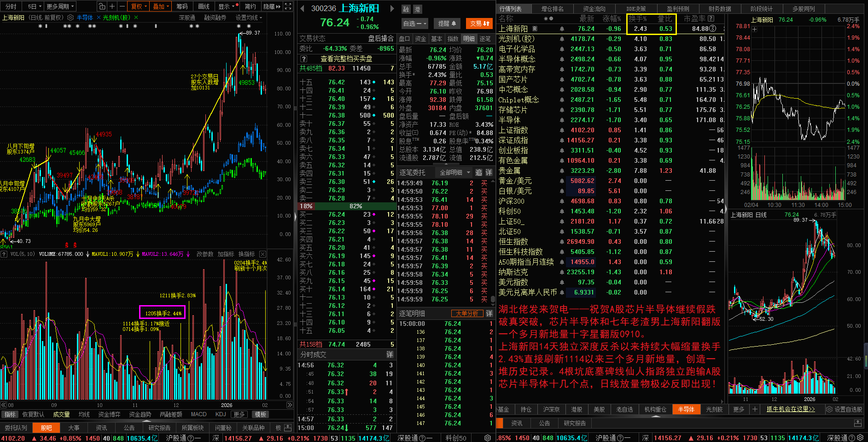The image size is (868, 442).
Task: Open 分时成交 details icon
Action: (390, 354)
